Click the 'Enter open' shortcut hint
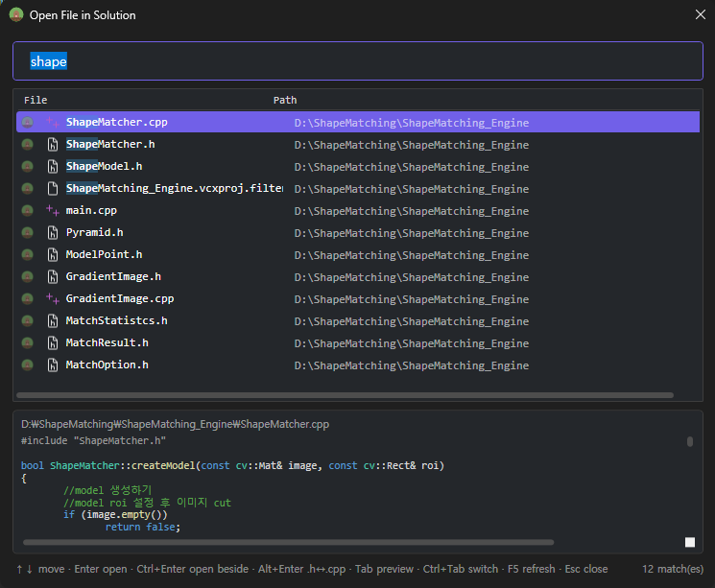The height and width of the screenshot is (588, 715). point(101,569)
